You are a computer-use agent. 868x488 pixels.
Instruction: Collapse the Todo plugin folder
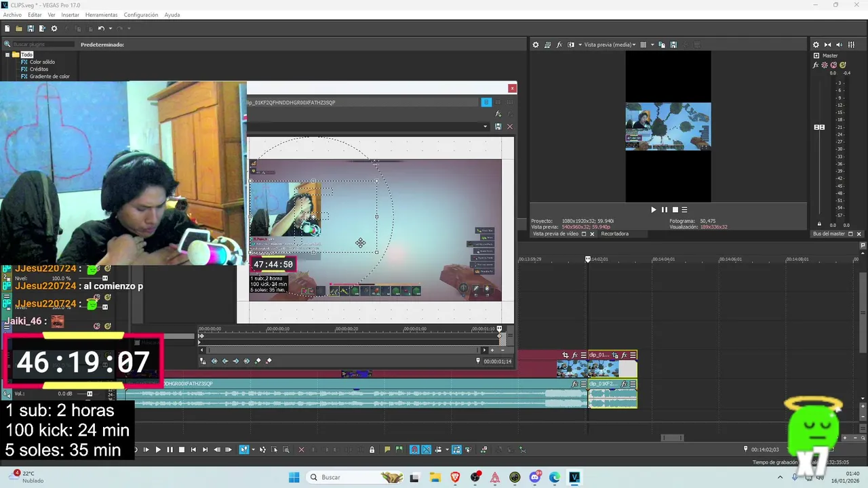coord(7,55)
